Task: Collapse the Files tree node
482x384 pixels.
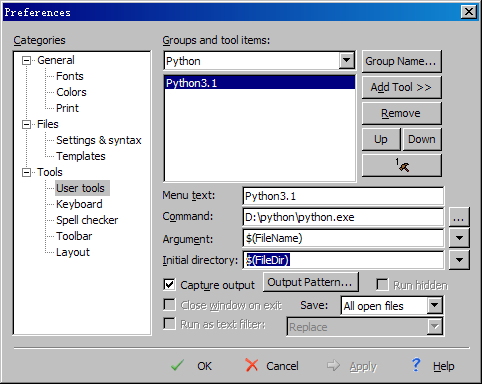Action: pyautogui.click(x=26, y=125)
